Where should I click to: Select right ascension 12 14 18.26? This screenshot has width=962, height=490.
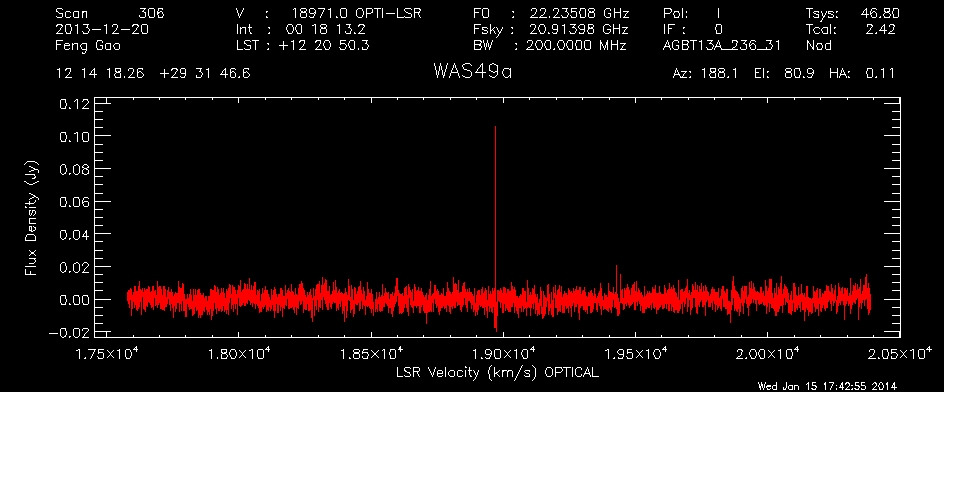[100, 74]
